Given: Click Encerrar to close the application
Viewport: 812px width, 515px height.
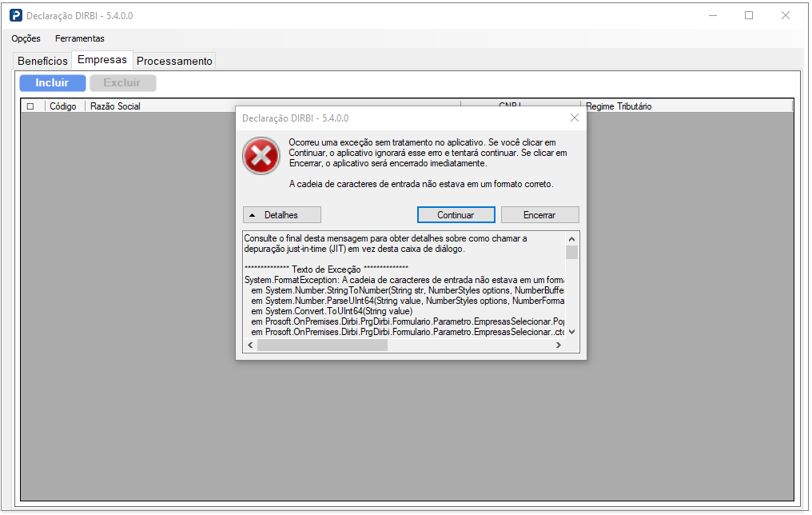Looking at the screenshot, I should [x=539, y=215].
